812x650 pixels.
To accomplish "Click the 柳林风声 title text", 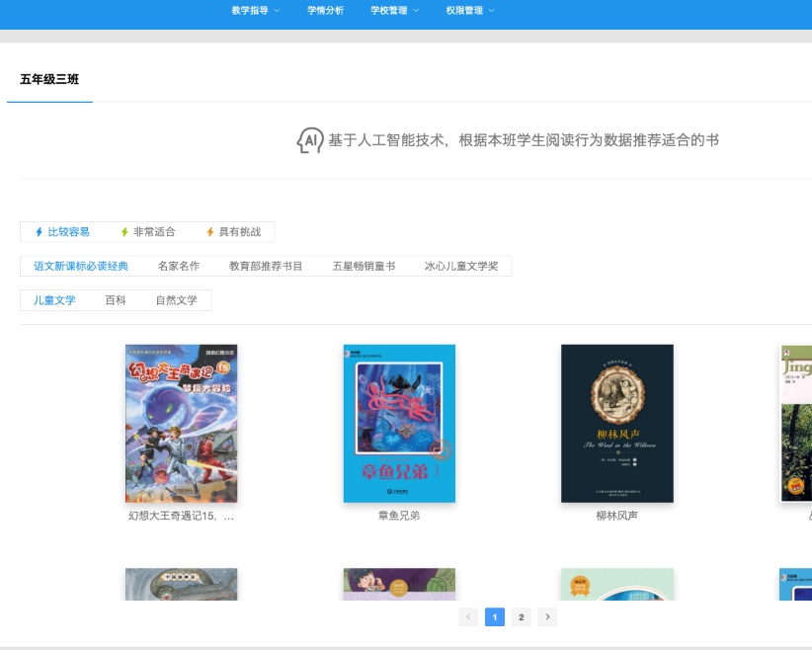I will [x=617, y=516].
